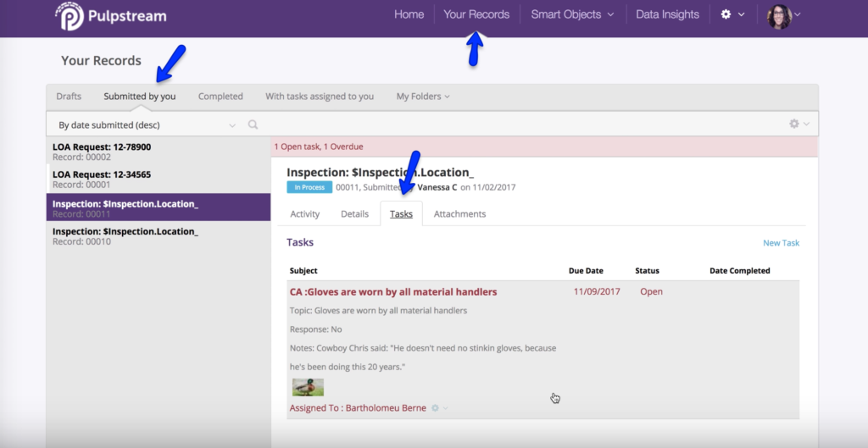Switch to the Completed tab
868x448 pixels.
point(220,97)
